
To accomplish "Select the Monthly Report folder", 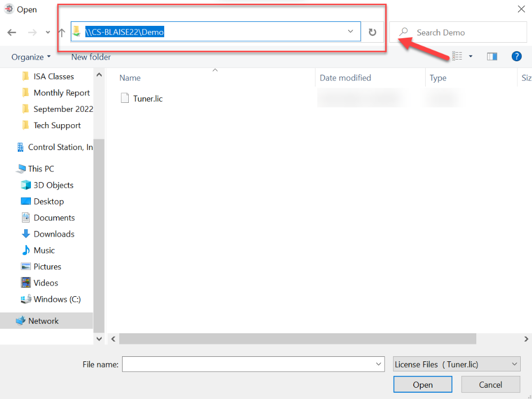I will pyautogui.click(x=61, y=93).
